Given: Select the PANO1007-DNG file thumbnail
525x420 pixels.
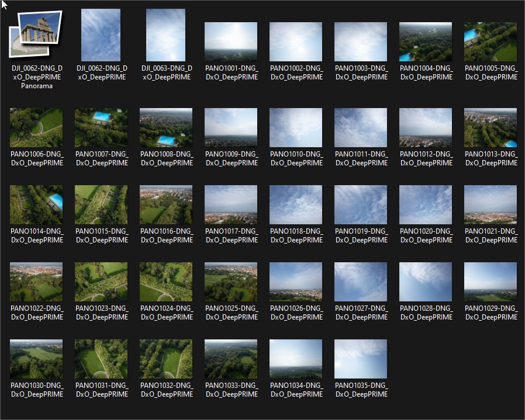Looking at the screenshot, I should pyautogui.click(x=101, y=127).
